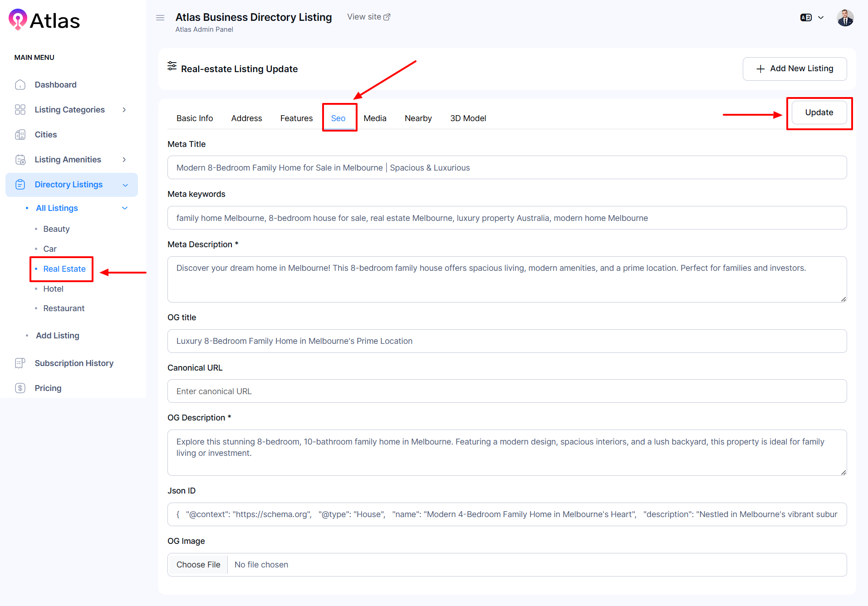
Task: Collapse the All Listings submenu
Action: tap(125, 208)
